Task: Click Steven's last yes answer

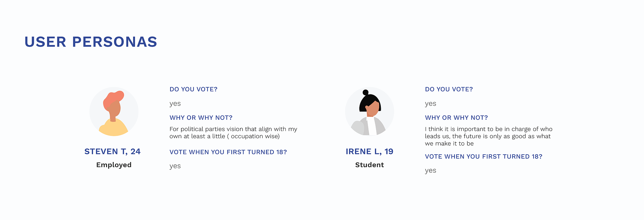Action: tap(175, 166)
